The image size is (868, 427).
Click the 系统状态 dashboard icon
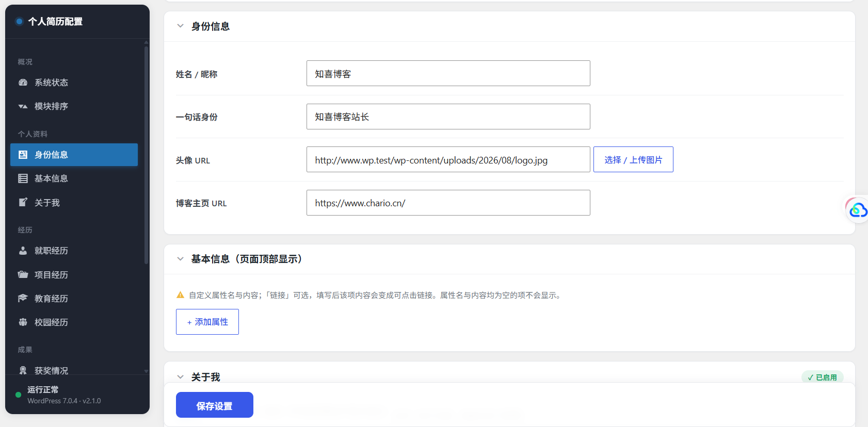23,83
